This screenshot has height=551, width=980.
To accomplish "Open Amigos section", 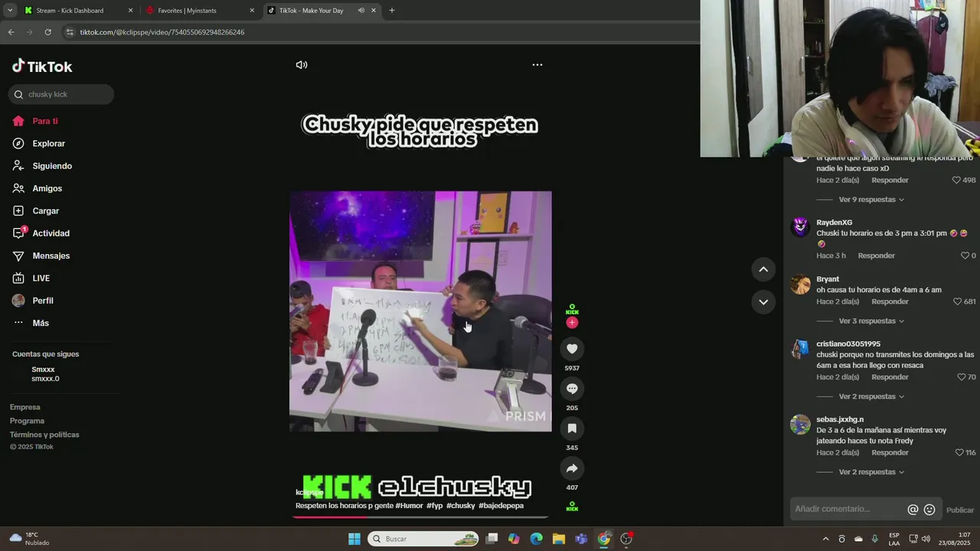I will [38, 188].
